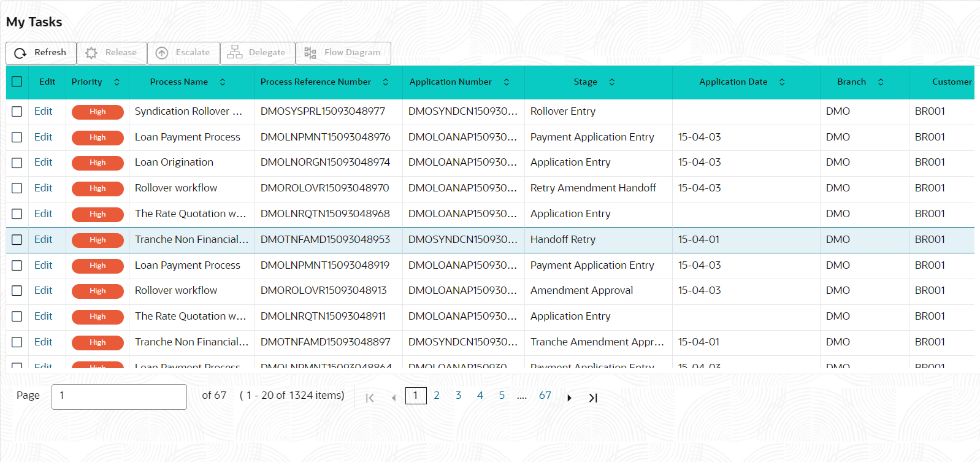Open the Flow Diagram icon
This screenshot has width=980, height=462.
pyautogui.click(x=310, y=53)
